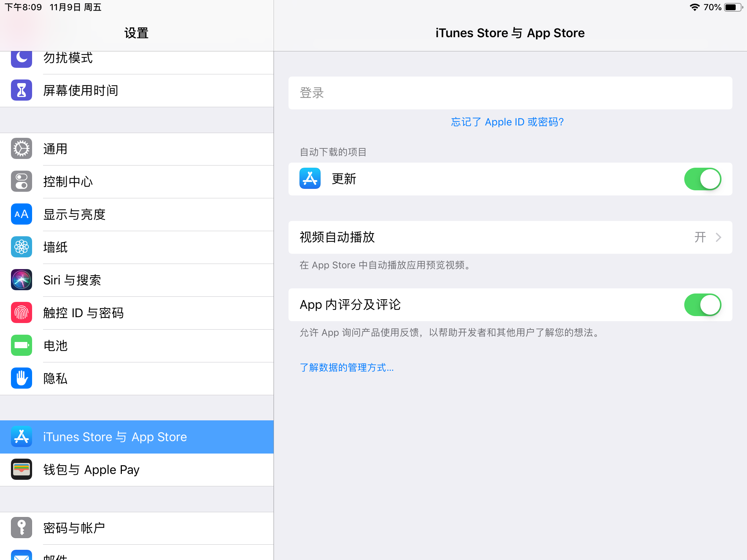Tap the Passwords key icon
The width and height of the screenshot is (747, 560).
[22, 528]
